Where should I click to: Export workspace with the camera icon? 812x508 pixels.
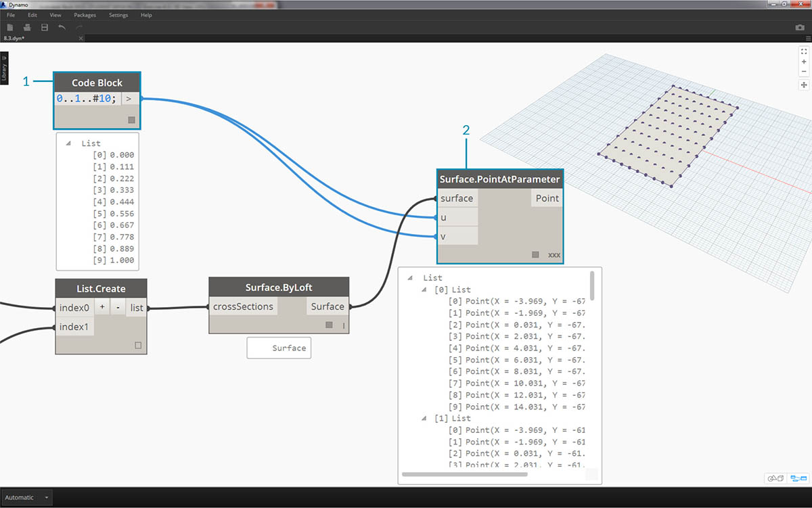point(800,28)
